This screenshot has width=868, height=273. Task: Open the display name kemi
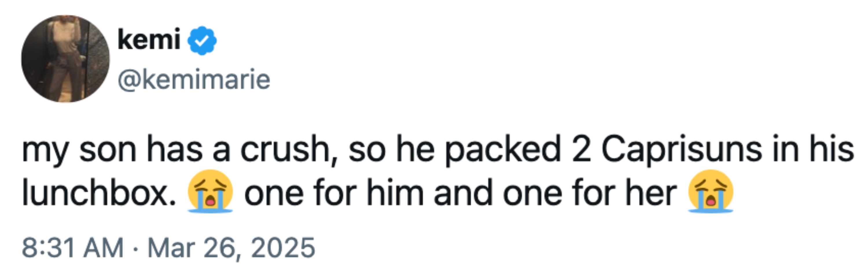149,39
